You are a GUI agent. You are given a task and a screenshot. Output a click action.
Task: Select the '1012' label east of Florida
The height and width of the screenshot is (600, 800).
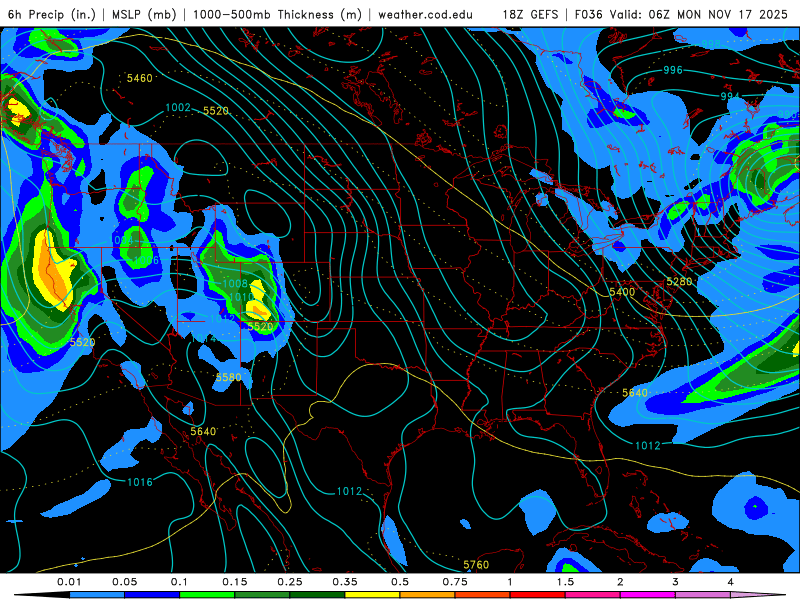(647, 446)
